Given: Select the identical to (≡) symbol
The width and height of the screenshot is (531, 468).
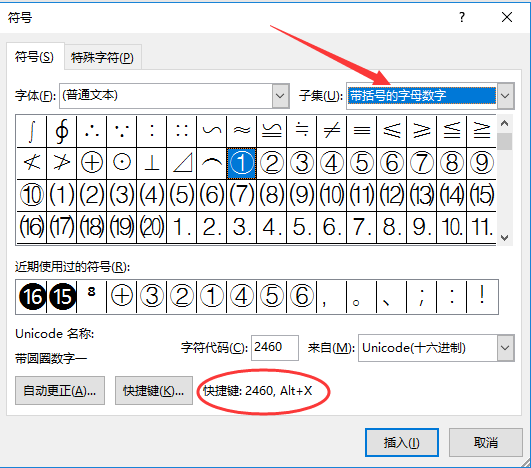Looking at the screenshot, I should tap(361, 131).
